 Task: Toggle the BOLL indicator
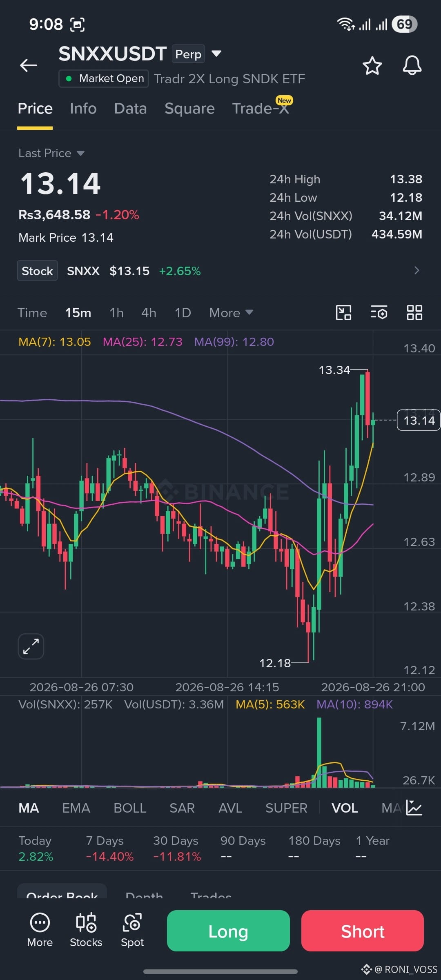click(x=130, y=808)
